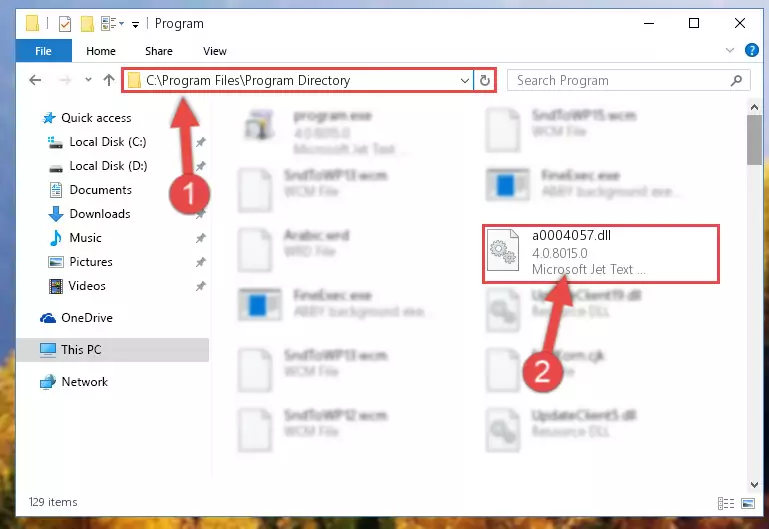Select Quick access in navigation pane
The height and width of the screenshot is (529, 769).
(x=96, y=118)
